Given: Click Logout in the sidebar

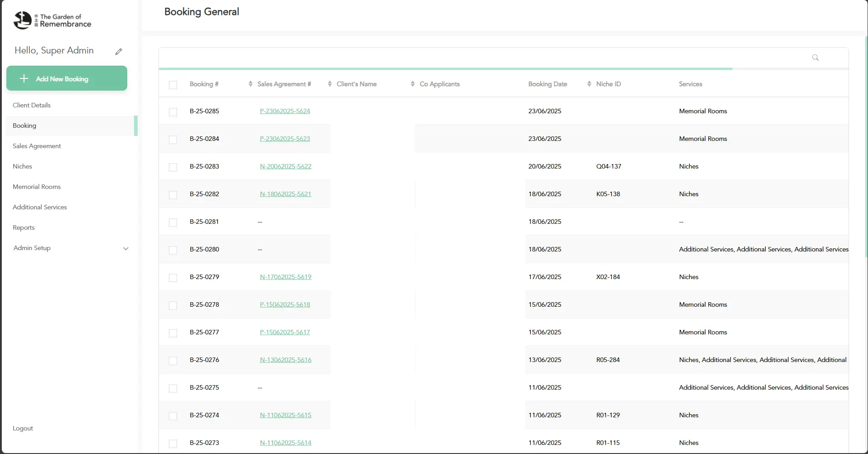Looking at the screenshot, I should (23, 428).
